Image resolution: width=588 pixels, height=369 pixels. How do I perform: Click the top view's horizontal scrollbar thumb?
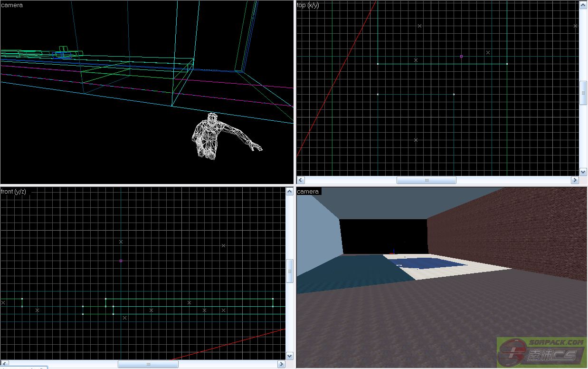pos(426,180)
